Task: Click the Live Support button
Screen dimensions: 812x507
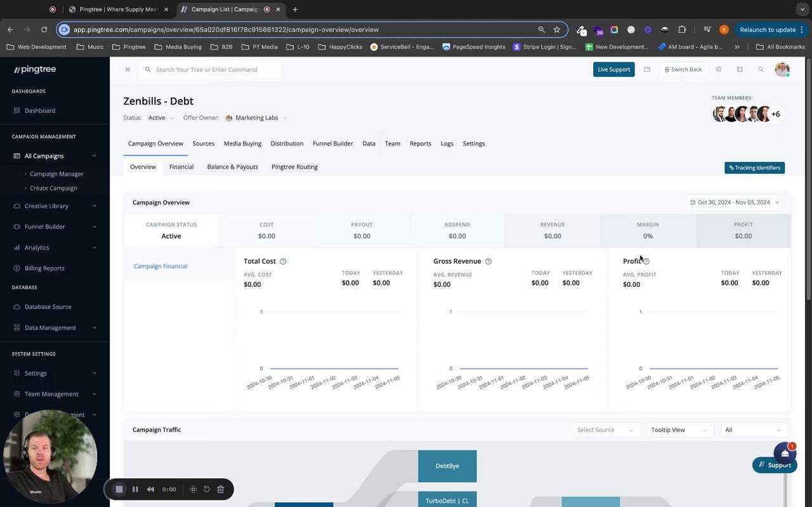Action: (614, 69)
